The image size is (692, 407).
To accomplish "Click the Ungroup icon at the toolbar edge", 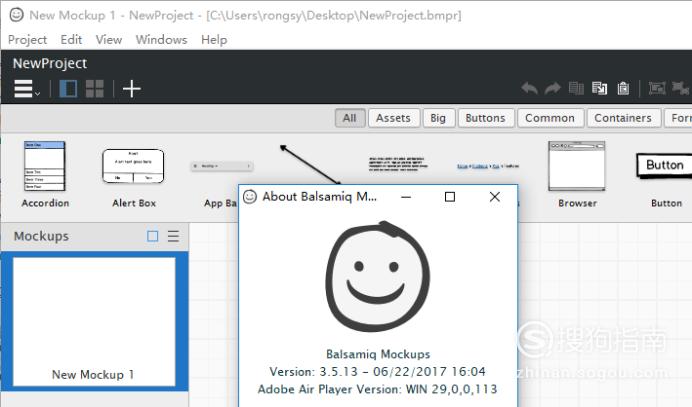I will pos(681,88).
